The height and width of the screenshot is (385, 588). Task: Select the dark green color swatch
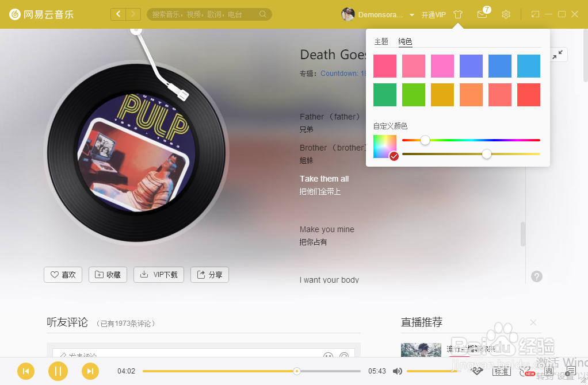(385, 95)
